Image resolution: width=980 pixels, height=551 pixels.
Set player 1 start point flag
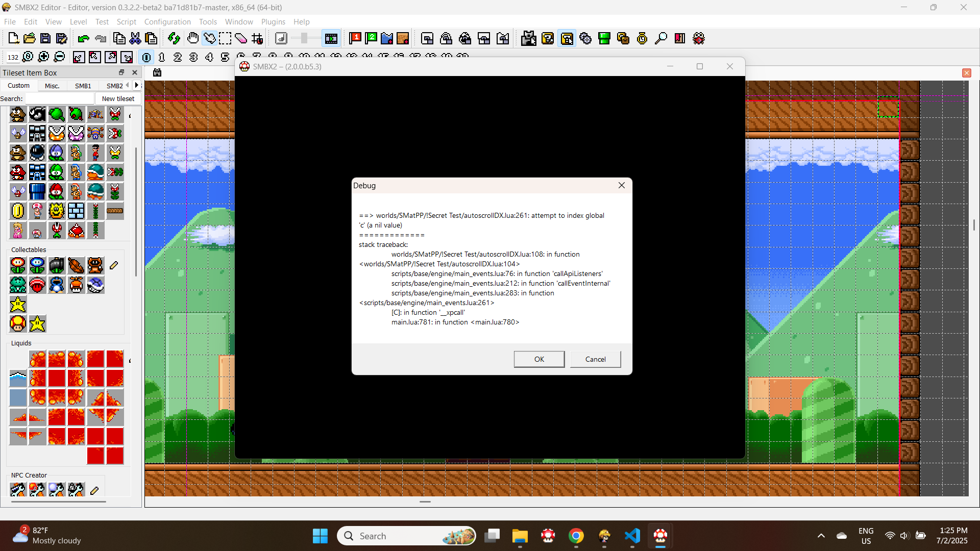(355, 38)
